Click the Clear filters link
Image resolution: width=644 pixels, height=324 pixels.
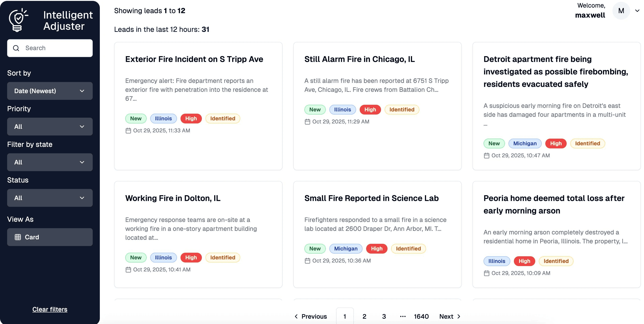pos(50,309)
